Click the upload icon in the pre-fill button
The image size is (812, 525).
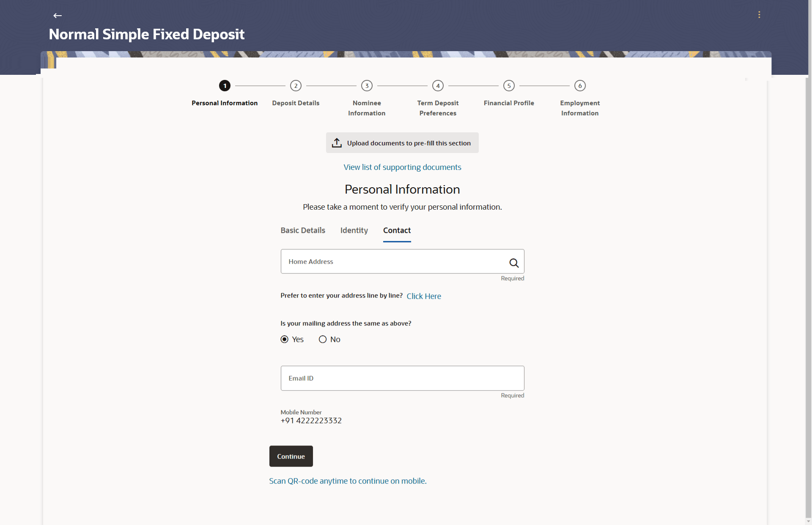point(337,143)
